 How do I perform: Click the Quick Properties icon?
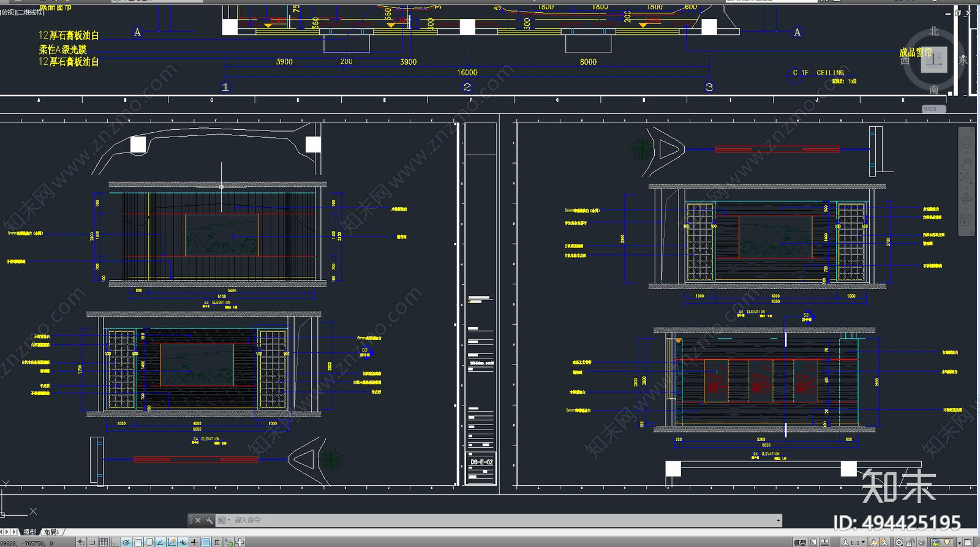(x=217, y=542)
